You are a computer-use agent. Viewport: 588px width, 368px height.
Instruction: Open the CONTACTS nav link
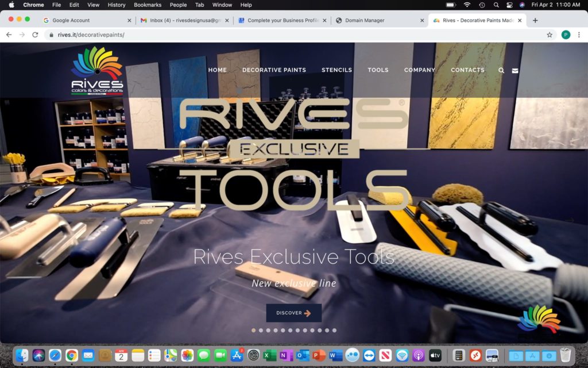[x=467, y=70]
